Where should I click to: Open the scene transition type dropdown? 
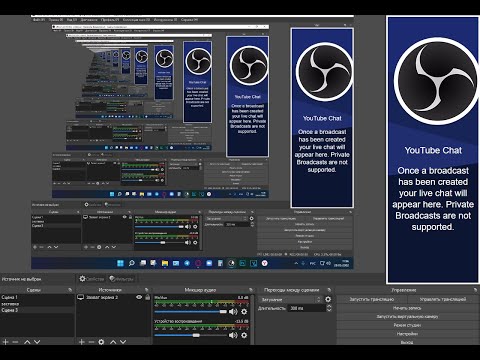(x=290, y=299)
